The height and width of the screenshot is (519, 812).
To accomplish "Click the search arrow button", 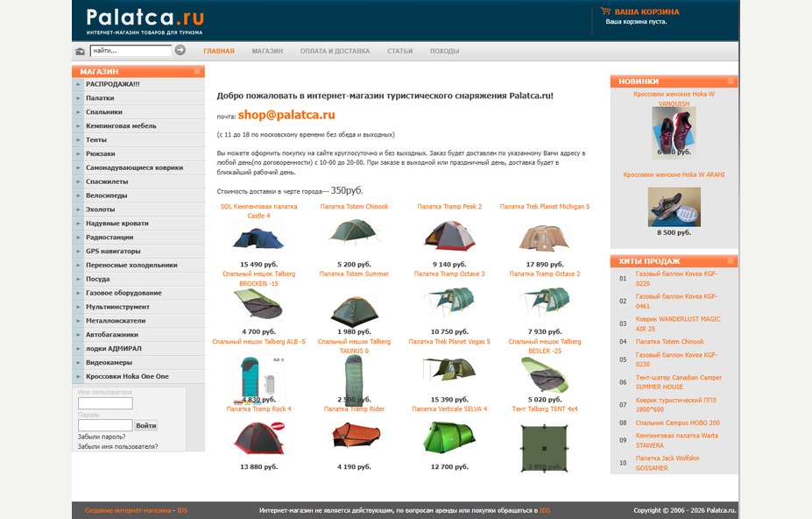I will point(180,50).
